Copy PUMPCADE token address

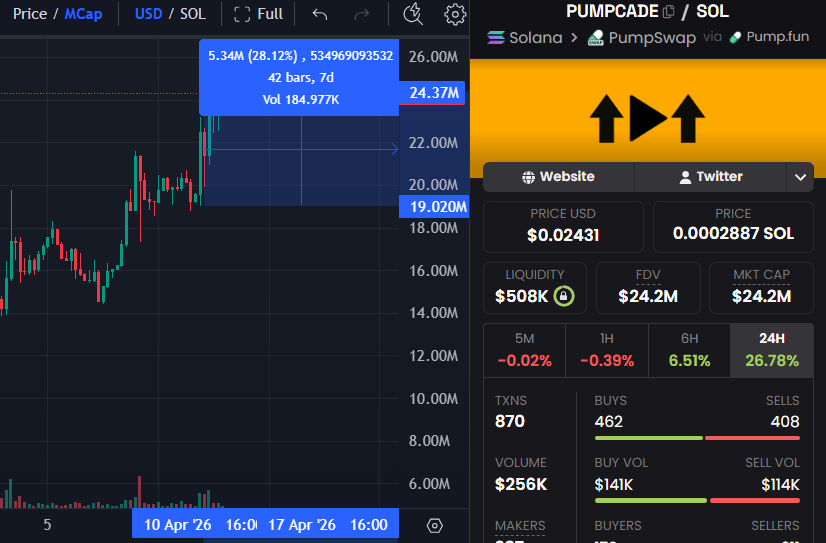pyautogui.click(x=668, y=12)
